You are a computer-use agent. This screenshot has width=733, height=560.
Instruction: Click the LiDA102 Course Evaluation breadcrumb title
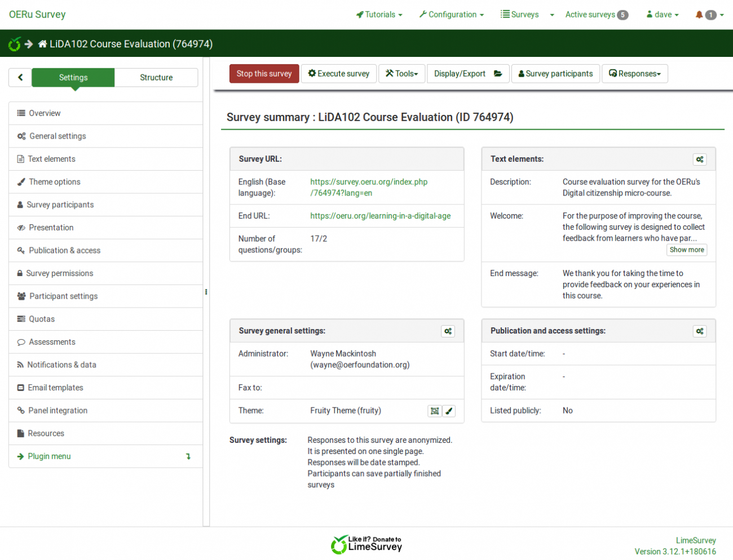(131, 44)
